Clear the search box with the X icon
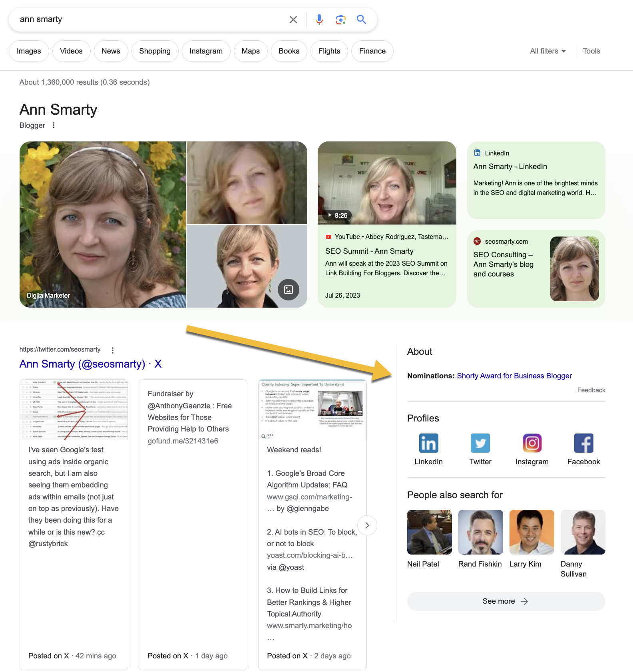This screenshot has height=672, width=633. coord(293,20)
